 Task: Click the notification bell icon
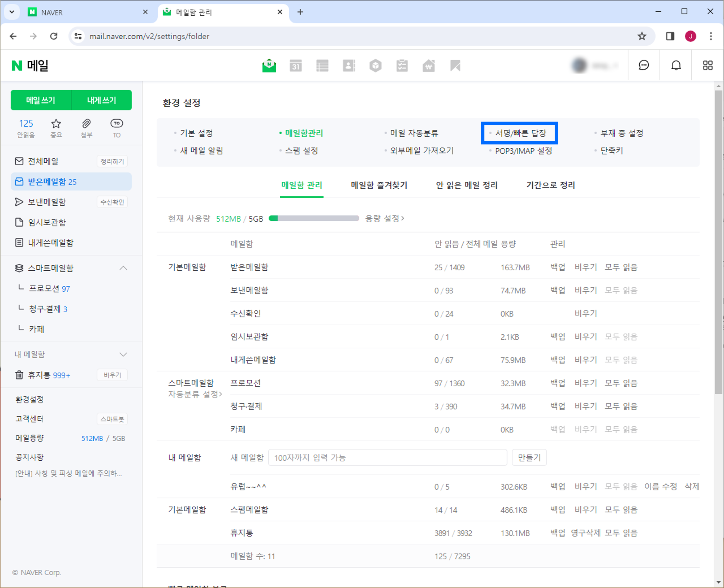click(x=676, y=65)
